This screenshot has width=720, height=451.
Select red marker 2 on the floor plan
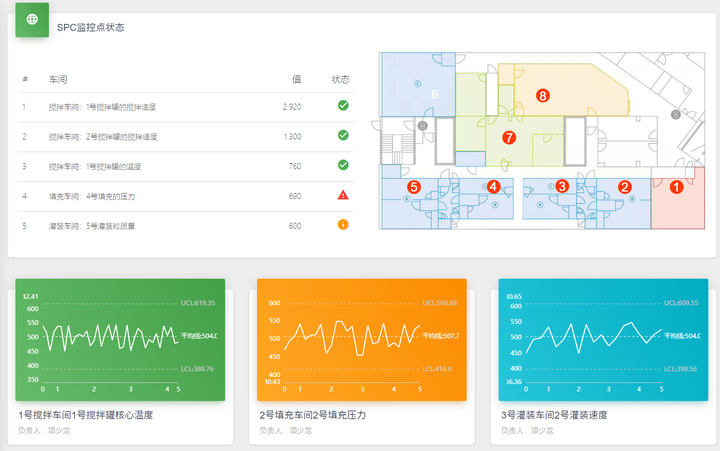coord(624,187)
